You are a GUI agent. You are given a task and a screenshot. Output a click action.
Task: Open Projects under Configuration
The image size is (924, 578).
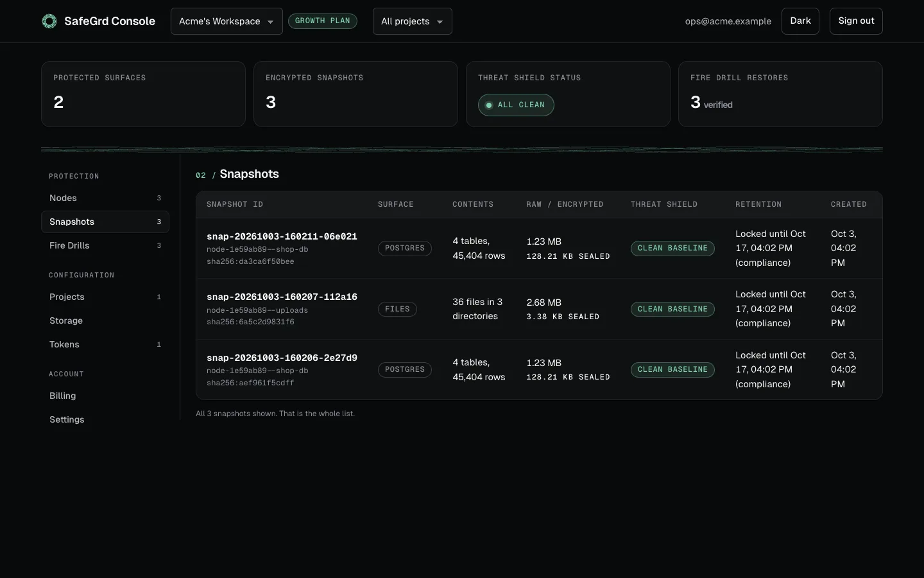105,297
